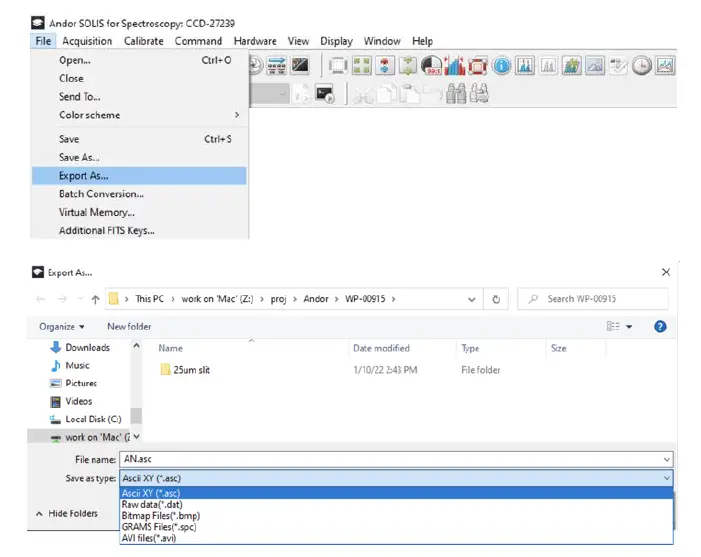Choose Save As... from File menu
Image resolution: width=701 pixels, height=557 pixels.
point(139,157)
